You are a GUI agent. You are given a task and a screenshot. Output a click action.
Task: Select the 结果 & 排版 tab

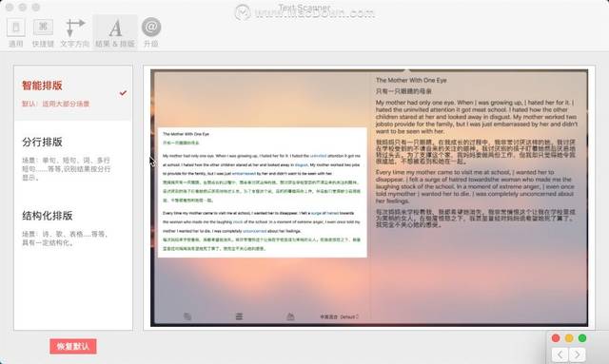click(115, 33)
